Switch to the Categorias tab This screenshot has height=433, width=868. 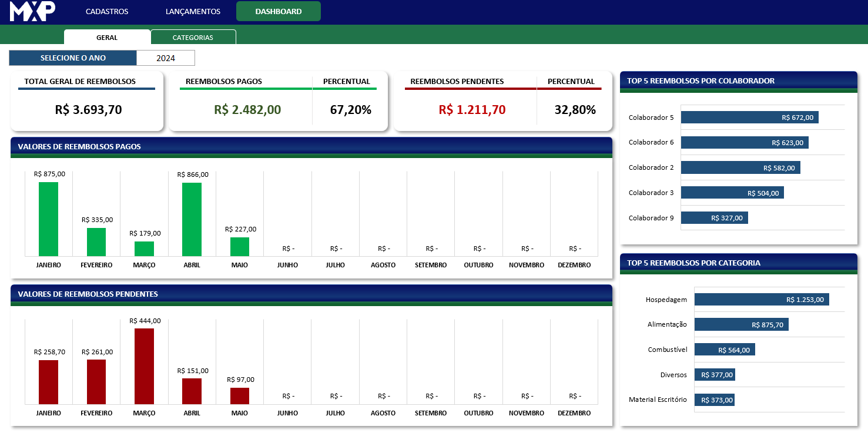[193, 37]
